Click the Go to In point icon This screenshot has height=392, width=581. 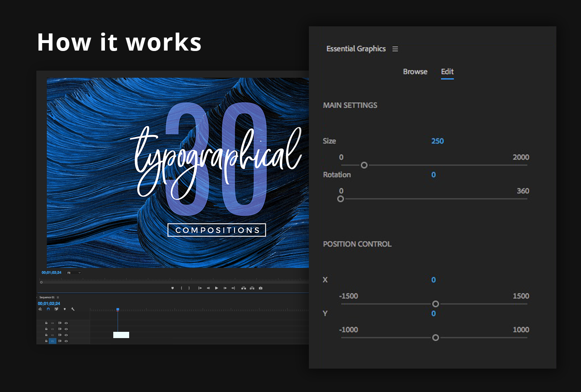(200, 288)
